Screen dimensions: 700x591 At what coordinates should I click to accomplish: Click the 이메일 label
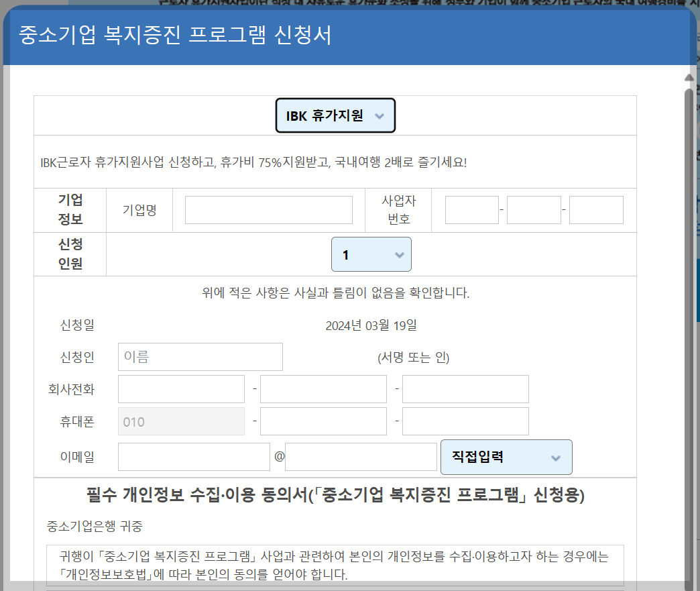(77, 457)
